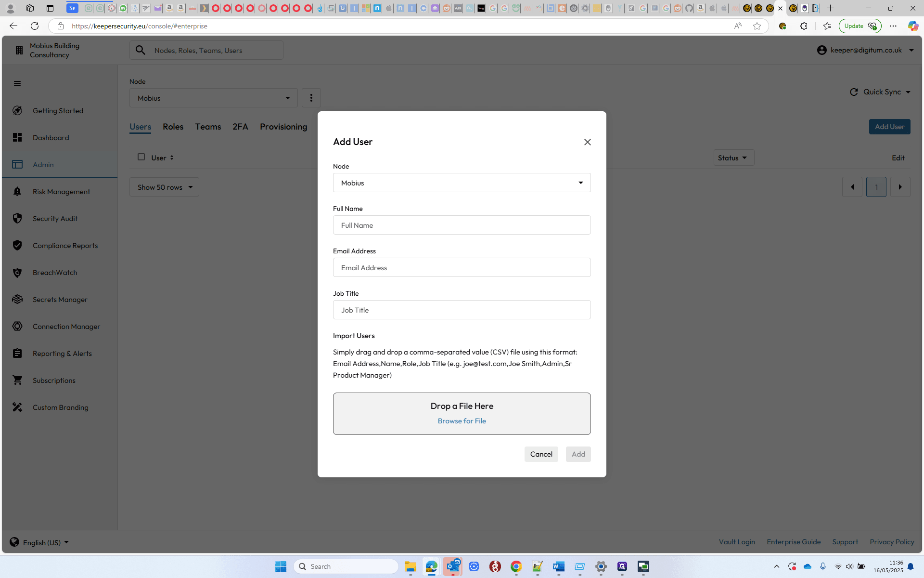Viewport: 924px width, 578px height.
Task: Go to previous page arrow
Action: (852, 187)
